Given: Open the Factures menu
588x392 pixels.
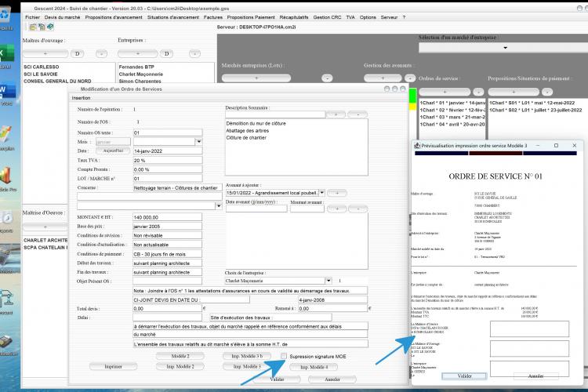Looking at the screenshot, I should (213, 17).
